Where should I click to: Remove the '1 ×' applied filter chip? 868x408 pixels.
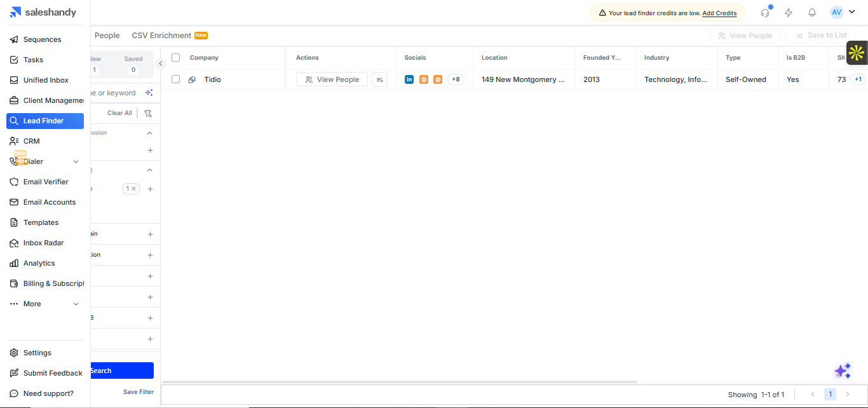(x=133, y=189)
